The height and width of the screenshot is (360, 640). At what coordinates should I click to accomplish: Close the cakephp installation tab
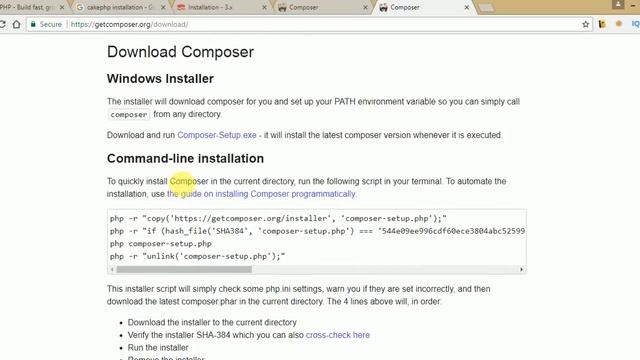[163, 7]
